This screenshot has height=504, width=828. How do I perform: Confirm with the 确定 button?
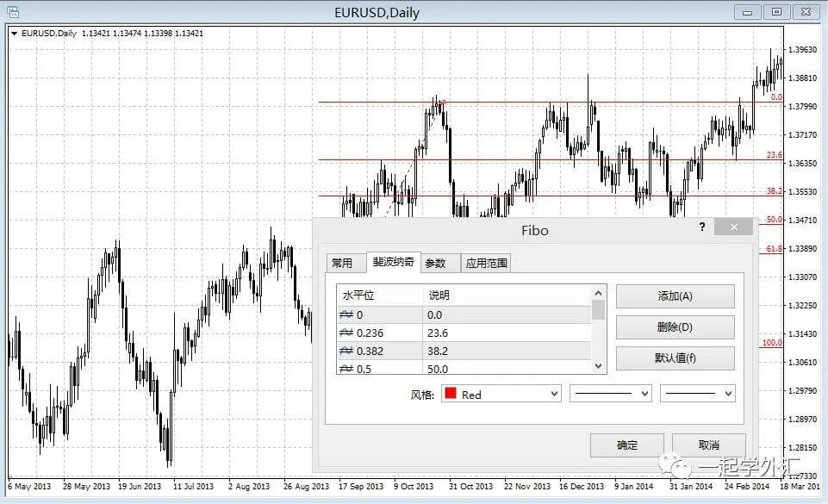pos(626,445)
